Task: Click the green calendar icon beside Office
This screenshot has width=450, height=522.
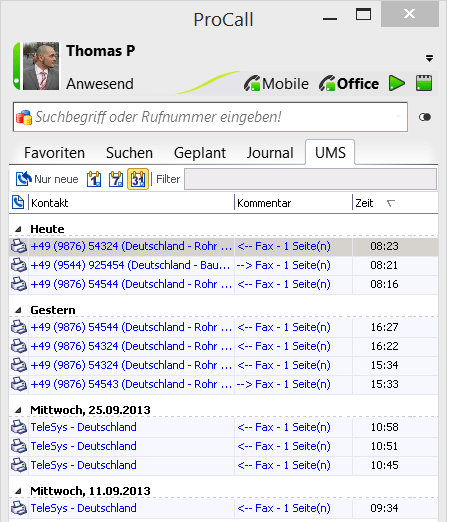Action: click(x=424, y=83)
